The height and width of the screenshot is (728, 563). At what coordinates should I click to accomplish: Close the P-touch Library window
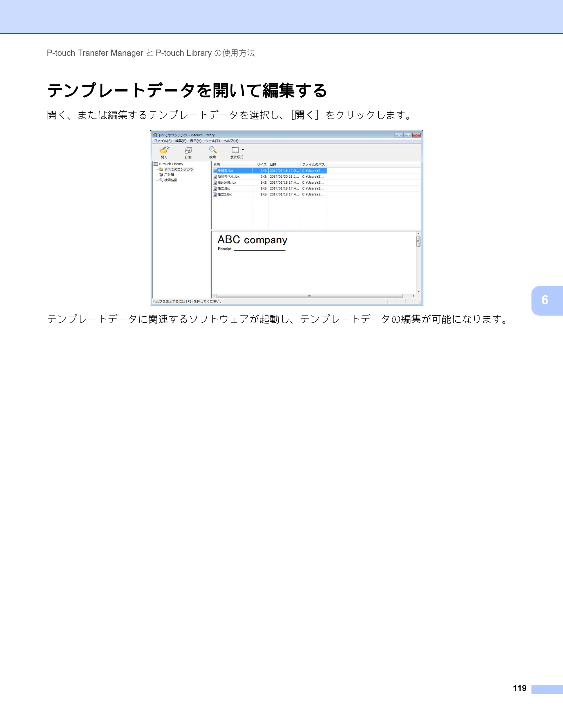[x=416, y=135]
